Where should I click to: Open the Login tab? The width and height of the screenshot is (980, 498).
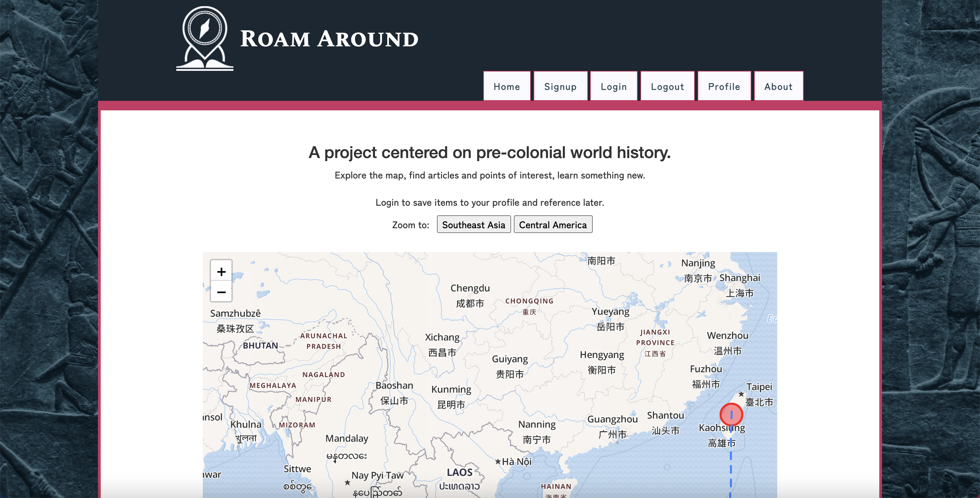pos(613,87)
